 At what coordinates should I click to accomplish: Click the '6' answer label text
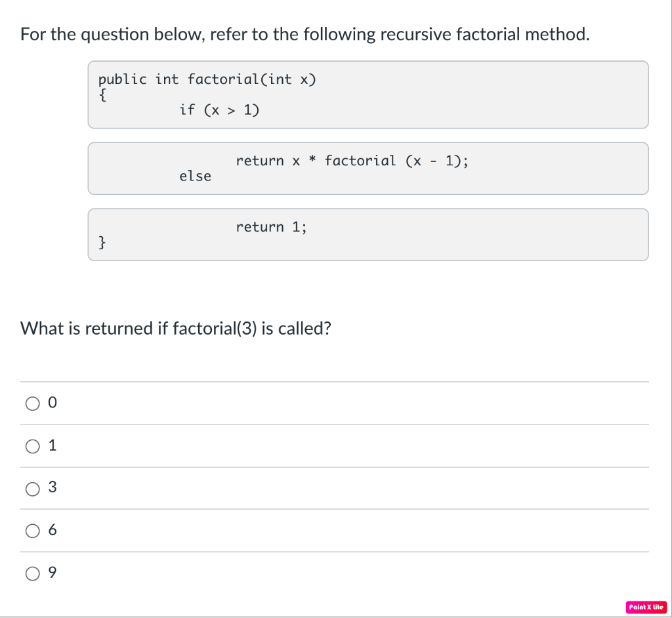(x=52, y=530)
